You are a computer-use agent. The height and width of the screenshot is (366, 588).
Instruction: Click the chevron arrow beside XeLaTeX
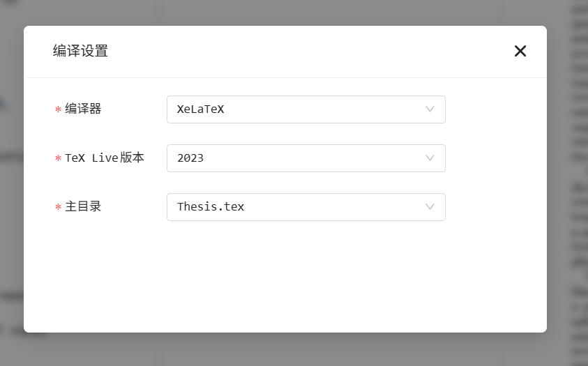pos(430,109)
